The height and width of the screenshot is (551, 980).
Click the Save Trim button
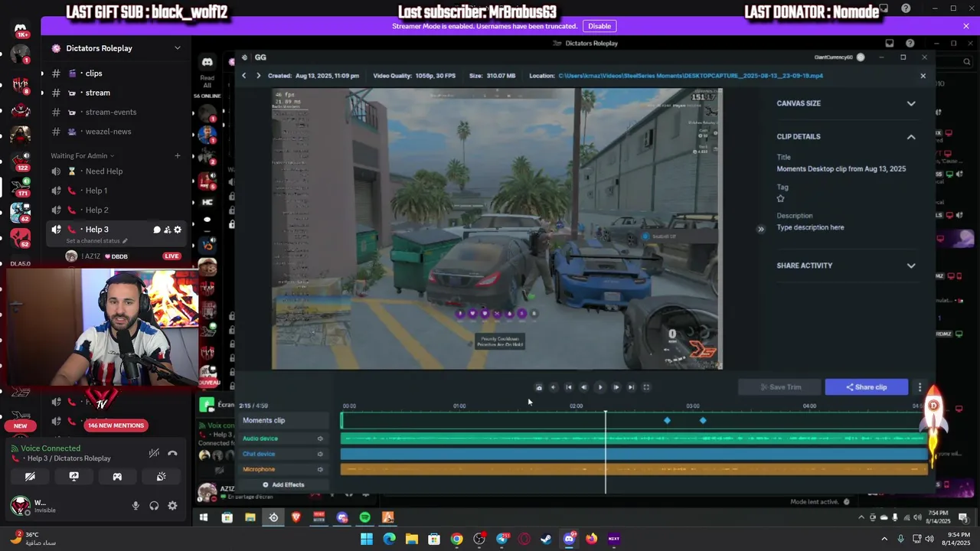780,387
